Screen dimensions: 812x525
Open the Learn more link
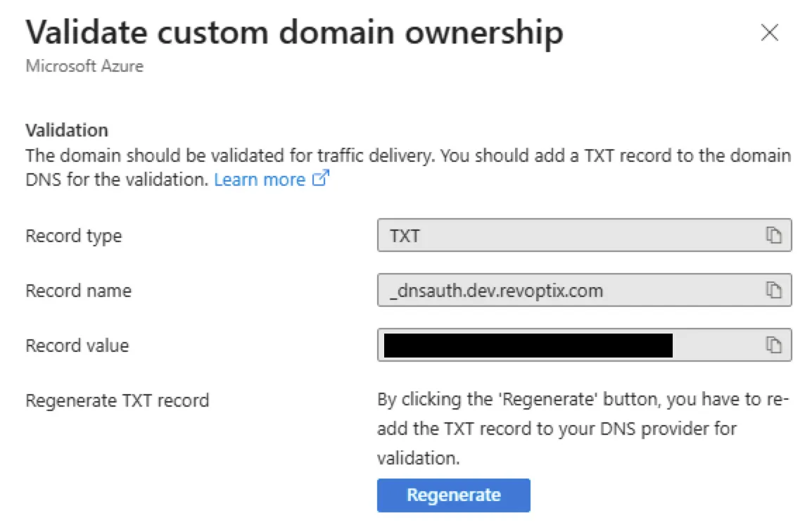(259, 179)
